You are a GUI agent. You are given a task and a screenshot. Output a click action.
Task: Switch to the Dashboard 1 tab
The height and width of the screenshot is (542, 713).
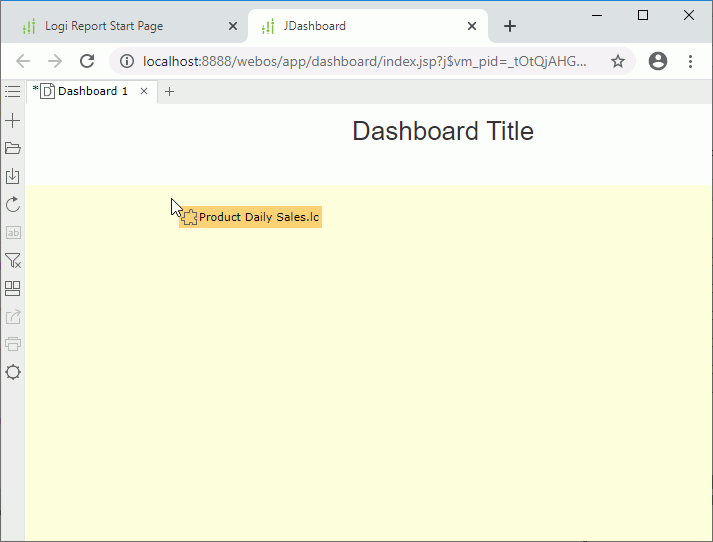coord(91,92)
